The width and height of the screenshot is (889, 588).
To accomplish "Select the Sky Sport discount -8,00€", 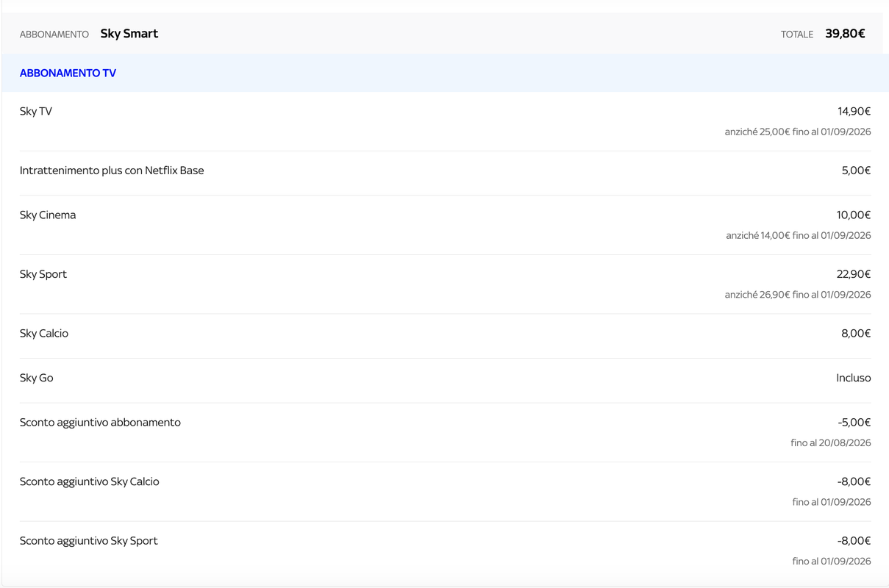I will (854, 541).
